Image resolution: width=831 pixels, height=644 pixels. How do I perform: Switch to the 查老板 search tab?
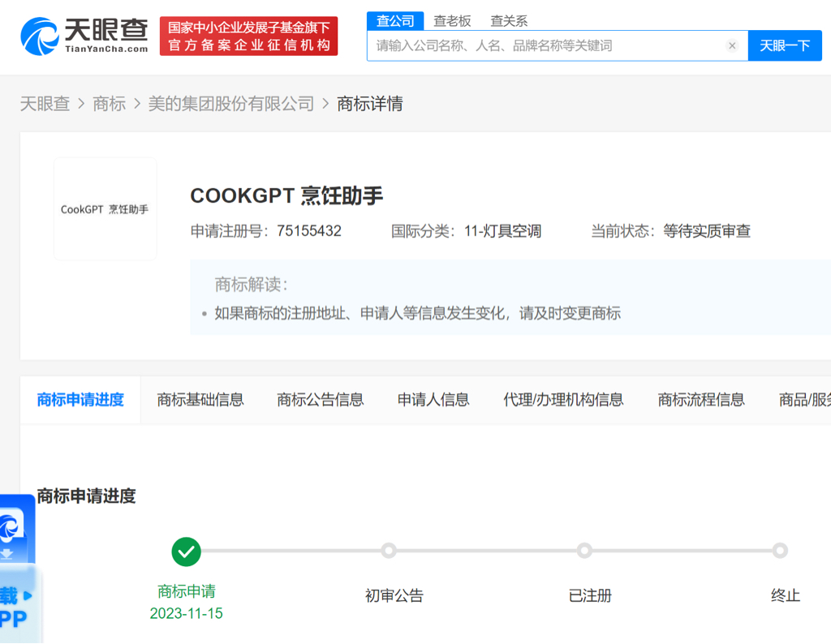pos(451,20)
